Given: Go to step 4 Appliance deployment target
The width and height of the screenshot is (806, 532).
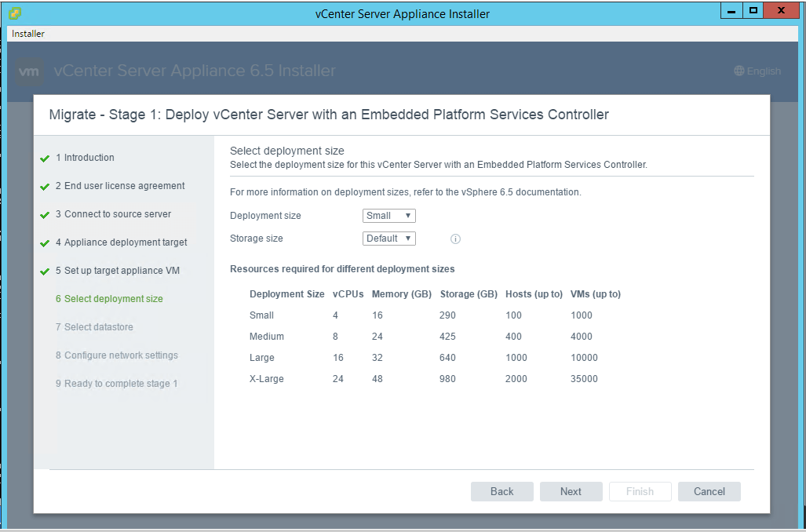Looking at the screenshot, I should click(x=122, y=242).
